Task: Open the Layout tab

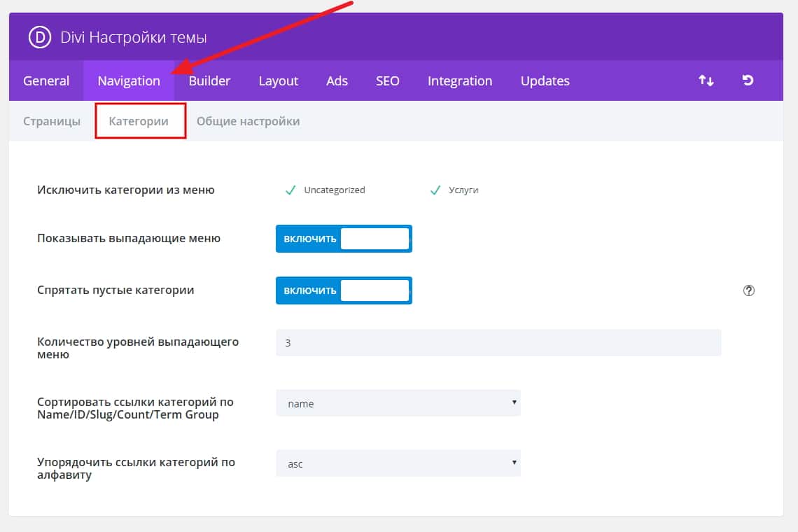Action: (278, 80)
